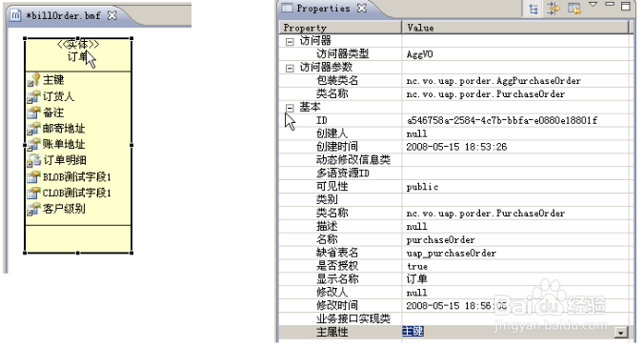Click the 创建人 property row
Viewport: 644px width, 348px height.
(x=453, y=133)
